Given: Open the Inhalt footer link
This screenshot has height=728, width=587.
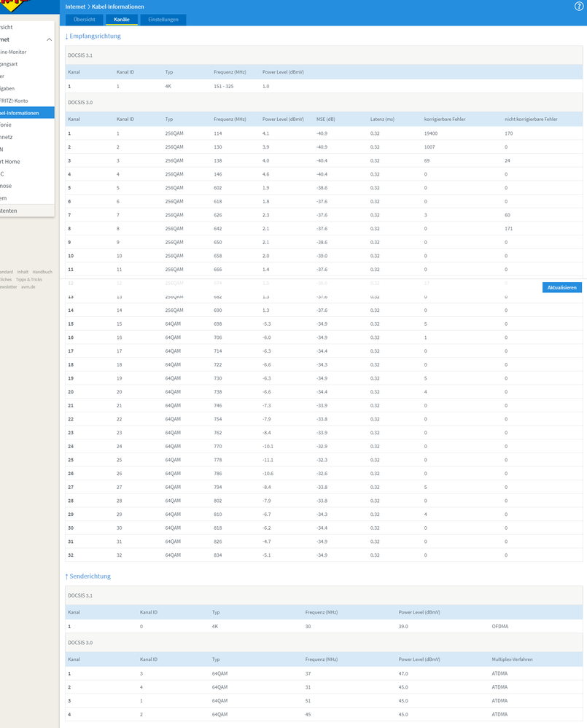Looking at the screenshot, I should pyautogui.click(x=23, y=272).
